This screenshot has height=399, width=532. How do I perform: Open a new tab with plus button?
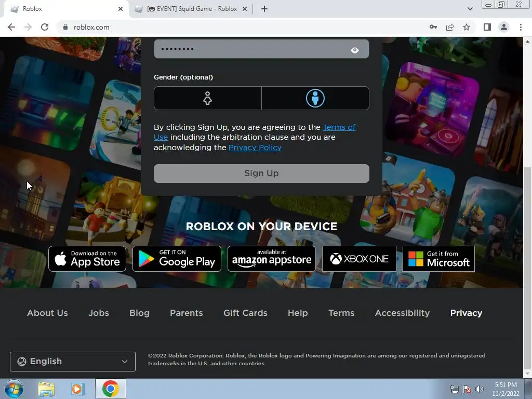tap(264, 9)
